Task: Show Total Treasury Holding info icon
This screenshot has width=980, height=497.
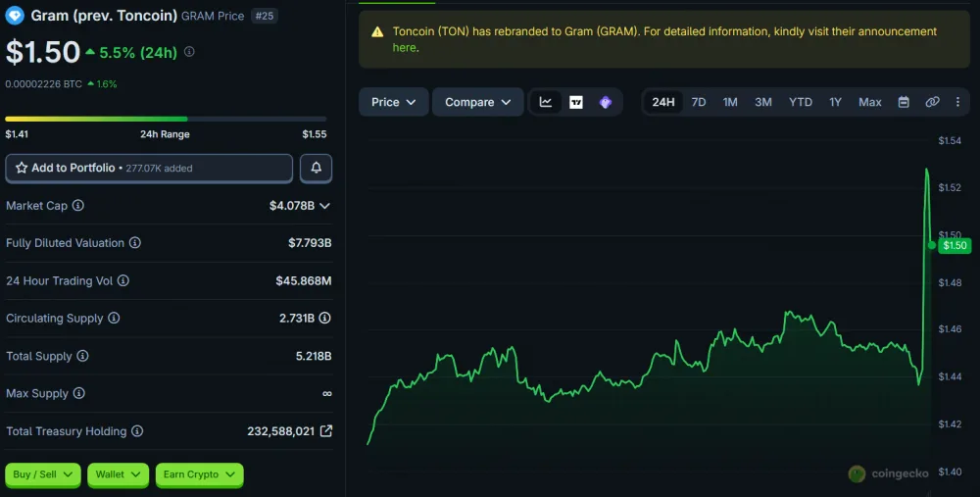Action: 137,430
